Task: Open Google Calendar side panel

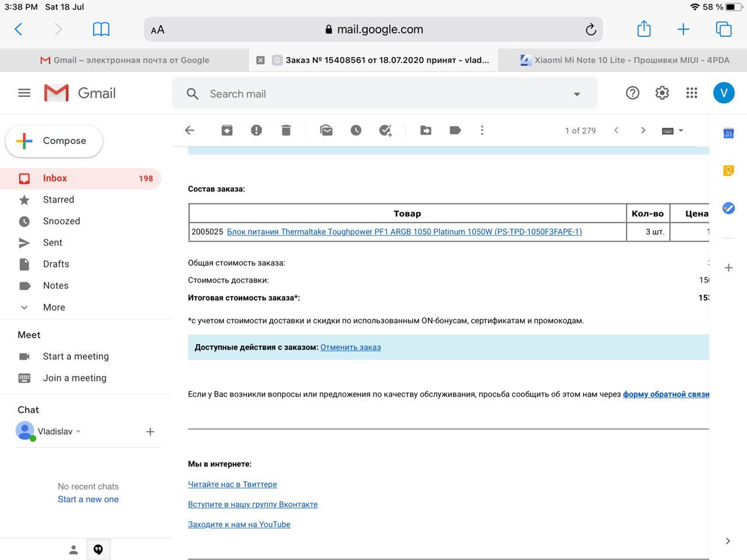Action: pyautogui.click(x=728, y=134)
